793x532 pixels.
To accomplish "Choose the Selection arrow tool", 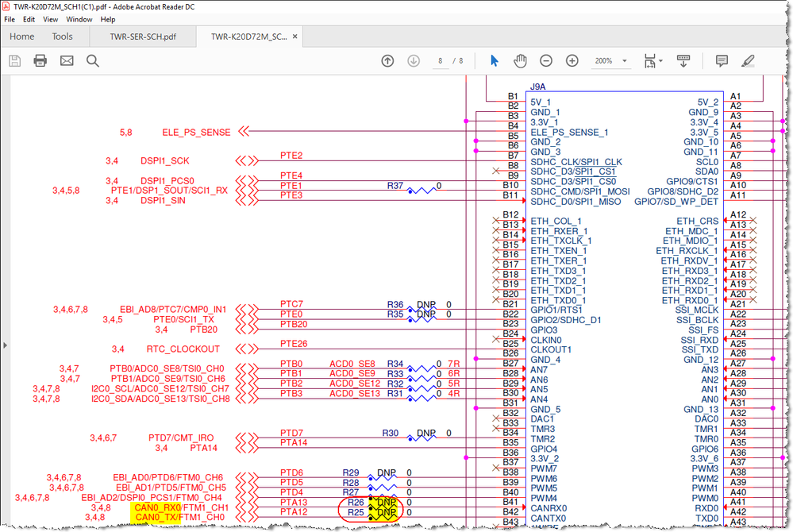I will pyautogui.click(x=494, y=60).
